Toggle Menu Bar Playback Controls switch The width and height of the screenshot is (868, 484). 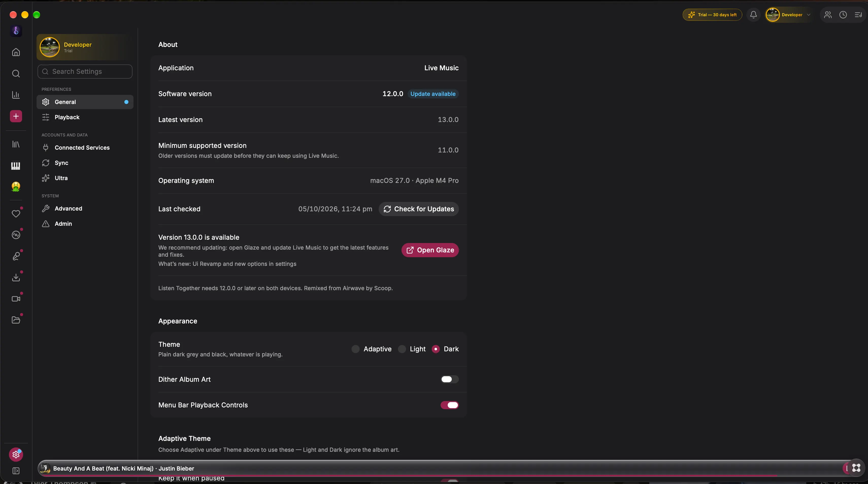pyautogui.click(x=449, y=405)
